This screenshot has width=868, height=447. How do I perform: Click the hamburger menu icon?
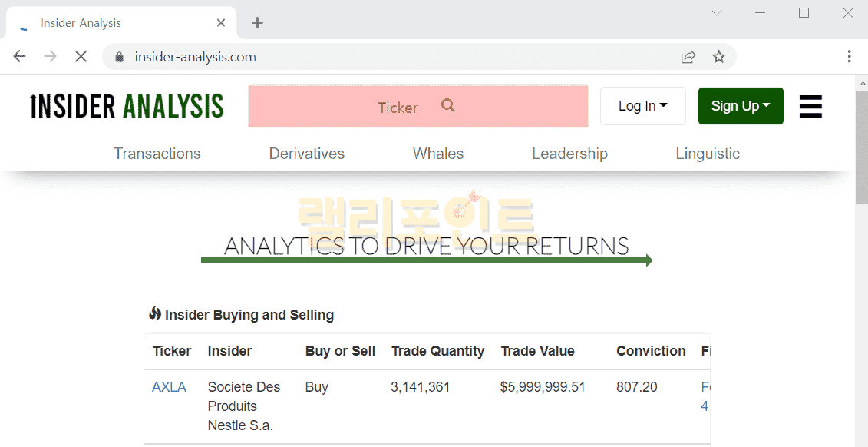coord(810,106)
